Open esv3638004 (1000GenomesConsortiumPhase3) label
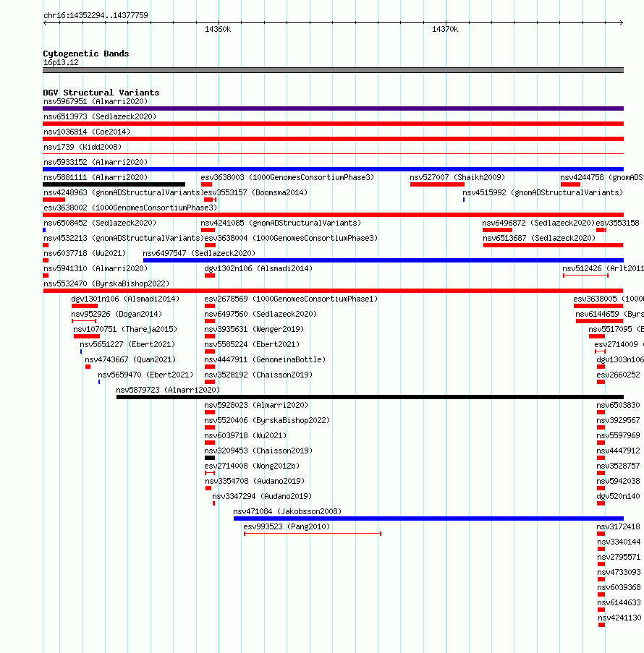 click(x=291, y=238)
